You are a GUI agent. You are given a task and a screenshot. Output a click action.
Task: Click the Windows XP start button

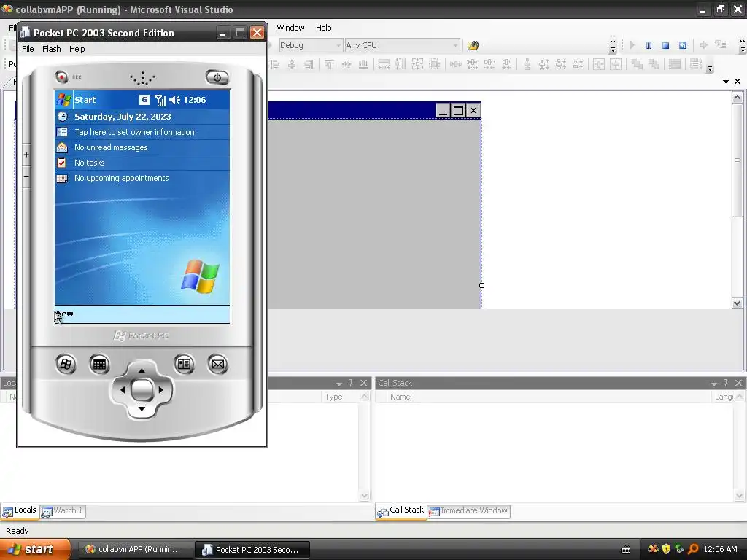click(36, 550)
